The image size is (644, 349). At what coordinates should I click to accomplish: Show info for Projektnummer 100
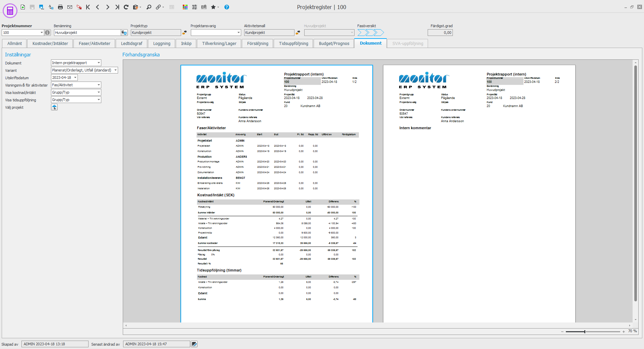48,33
